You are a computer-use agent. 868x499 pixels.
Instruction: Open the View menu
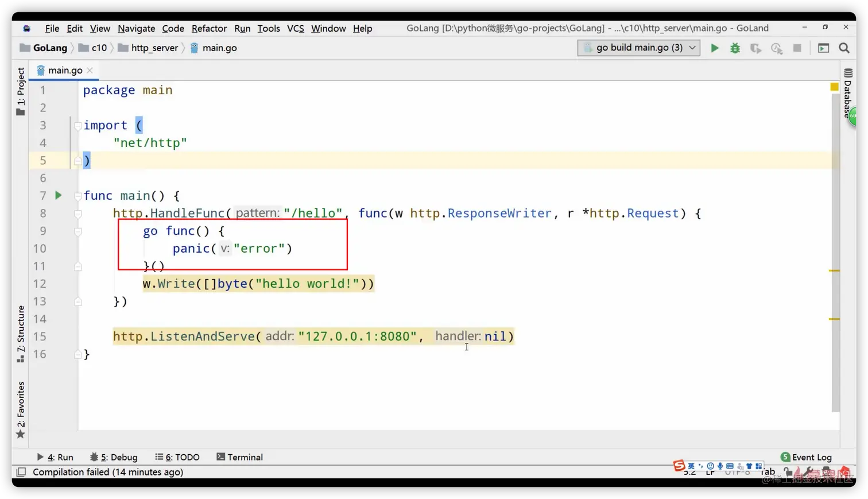[100, 28]
